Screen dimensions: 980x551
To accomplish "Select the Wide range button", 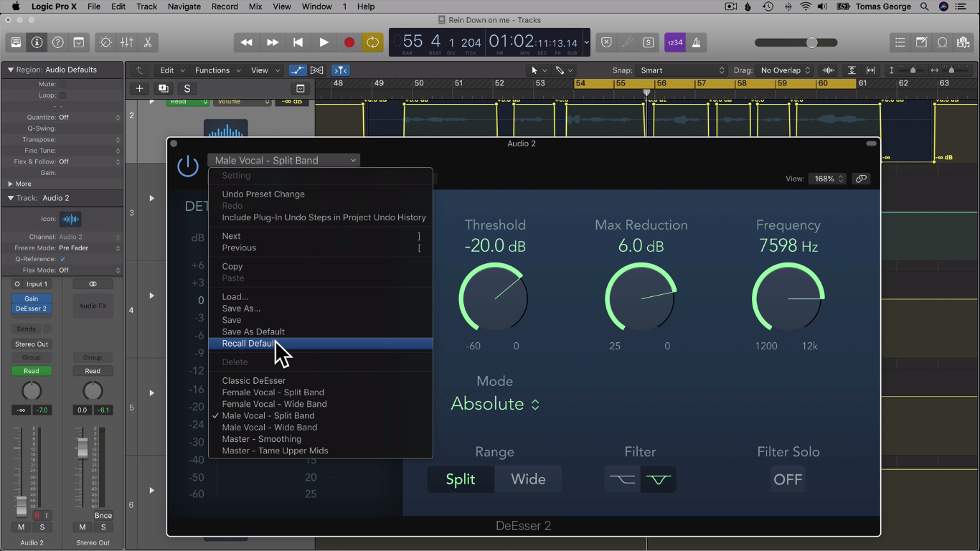I will click(528, 479).
